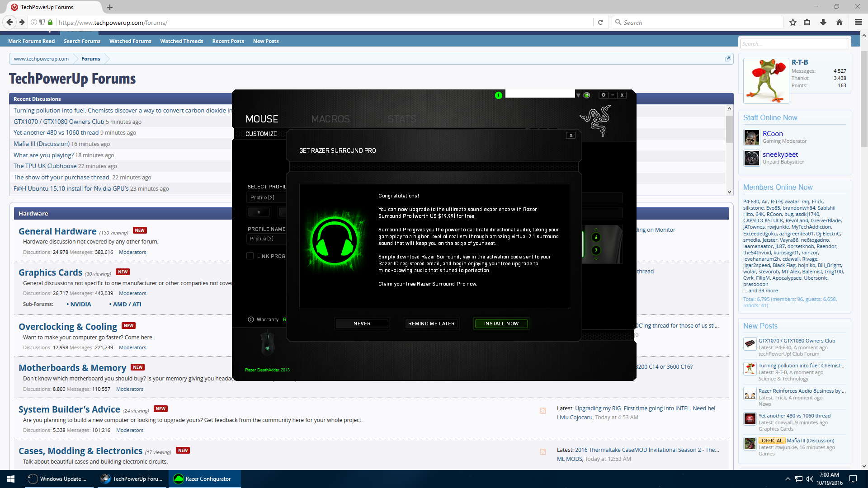Click the Warranty info icon

[x=251, y=319]
